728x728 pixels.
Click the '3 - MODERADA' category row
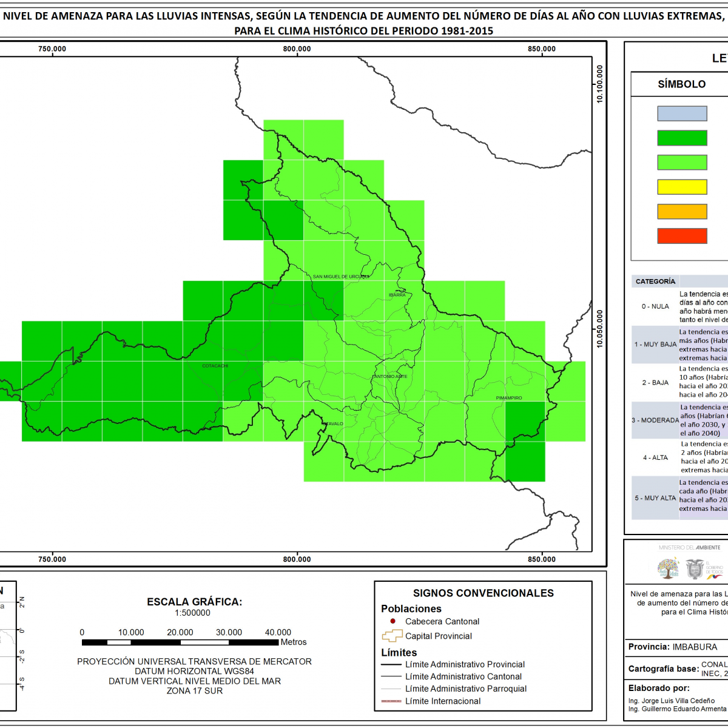[x=680, y=420]
